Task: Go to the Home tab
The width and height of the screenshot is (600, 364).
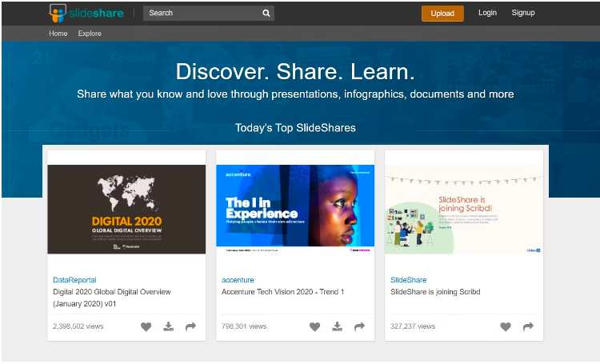Action: 58,34
